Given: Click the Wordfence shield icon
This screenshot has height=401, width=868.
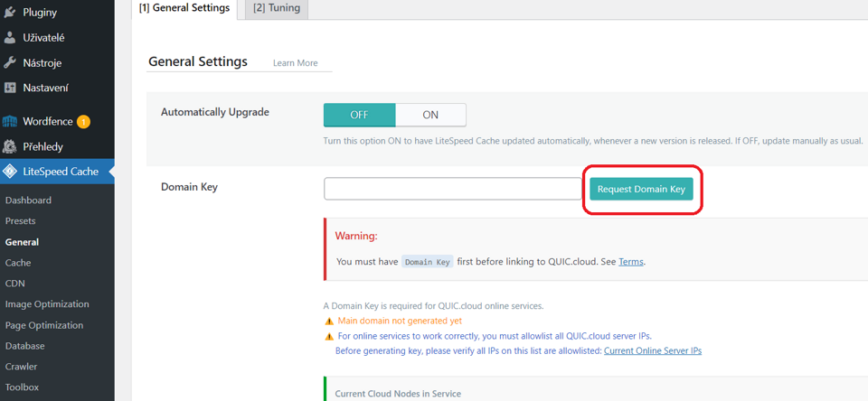Looking at the screenshot, I should coord(9,122).
